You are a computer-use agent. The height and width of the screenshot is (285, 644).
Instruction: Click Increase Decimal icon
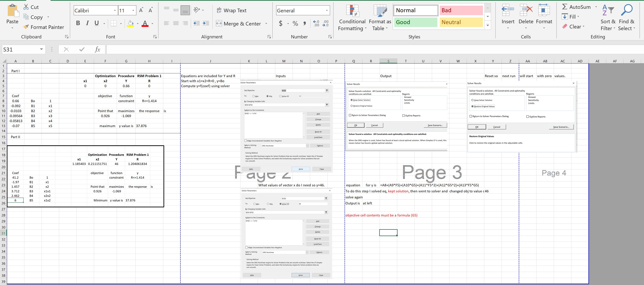[x=316, y=23]
